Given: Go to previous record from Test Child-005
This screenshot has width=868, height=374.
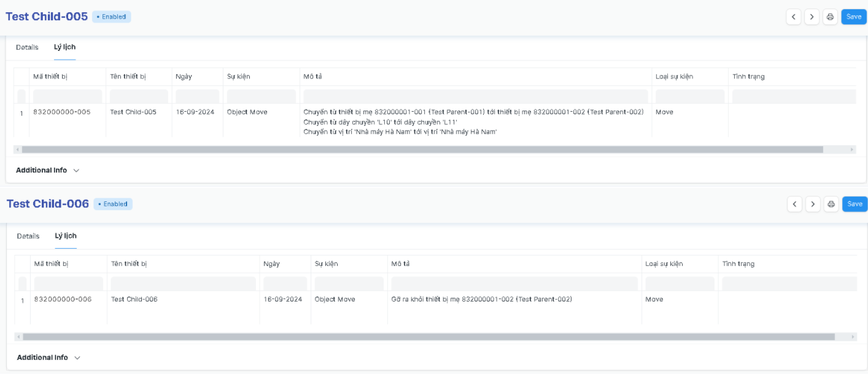Looking at the screenshot, I should [794, 17].
